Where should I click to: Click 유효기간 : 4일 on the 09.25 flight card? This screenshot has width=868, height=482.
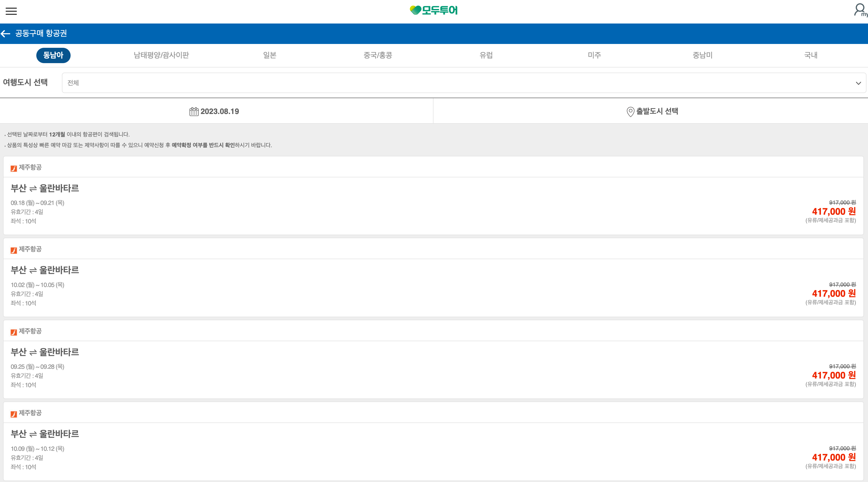pyautogui.click(x=27, y=376)
